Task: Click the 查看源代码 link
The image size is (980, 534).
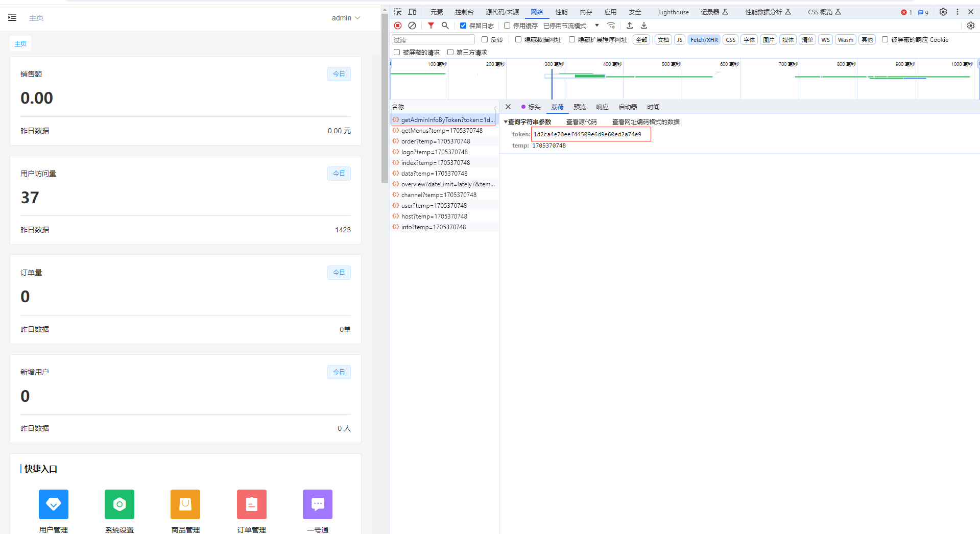Action: pos(581,122)
